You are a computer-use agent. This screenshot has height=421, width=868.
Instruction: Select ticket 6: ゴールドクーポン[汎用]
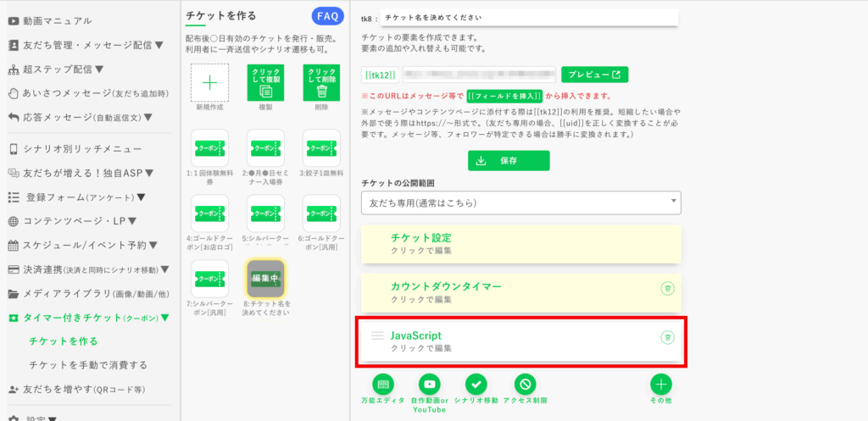(321, 213)
